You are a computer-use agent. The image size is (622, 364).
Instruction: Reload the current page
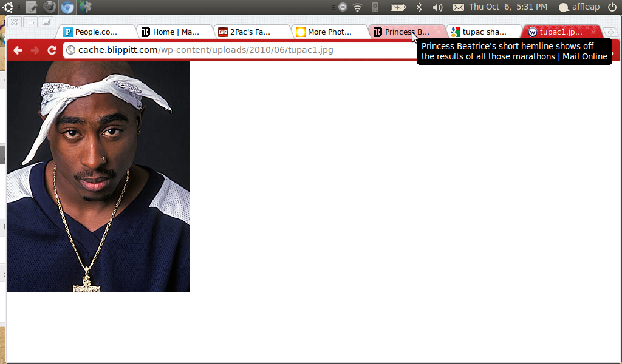pyautogui.click(x=52, y=50)
